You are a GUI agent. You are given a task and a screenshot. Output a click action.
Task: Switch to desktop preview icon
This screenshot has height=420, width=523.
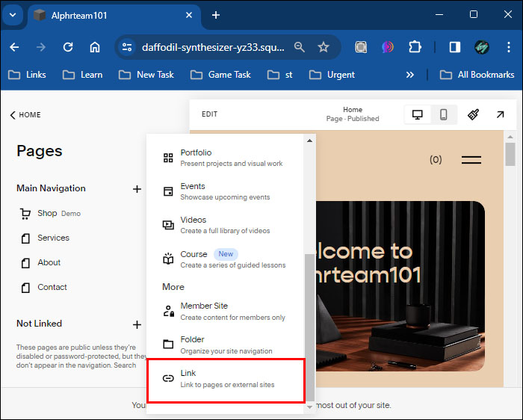point(417,115)
